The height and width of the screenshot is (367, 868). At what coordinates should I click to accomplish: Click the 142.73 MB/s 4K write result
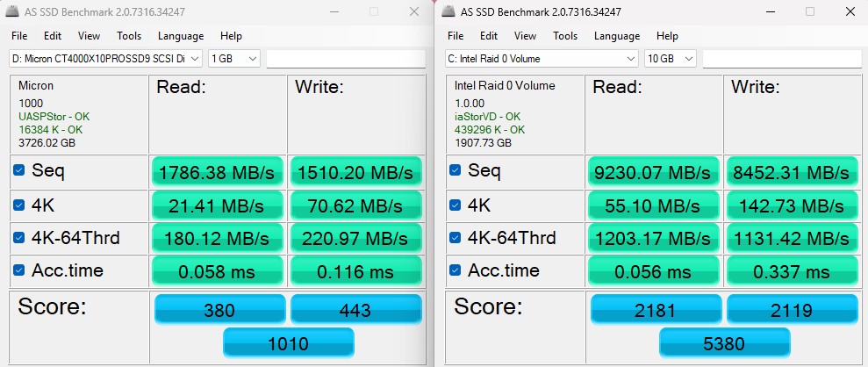(792, 206)
